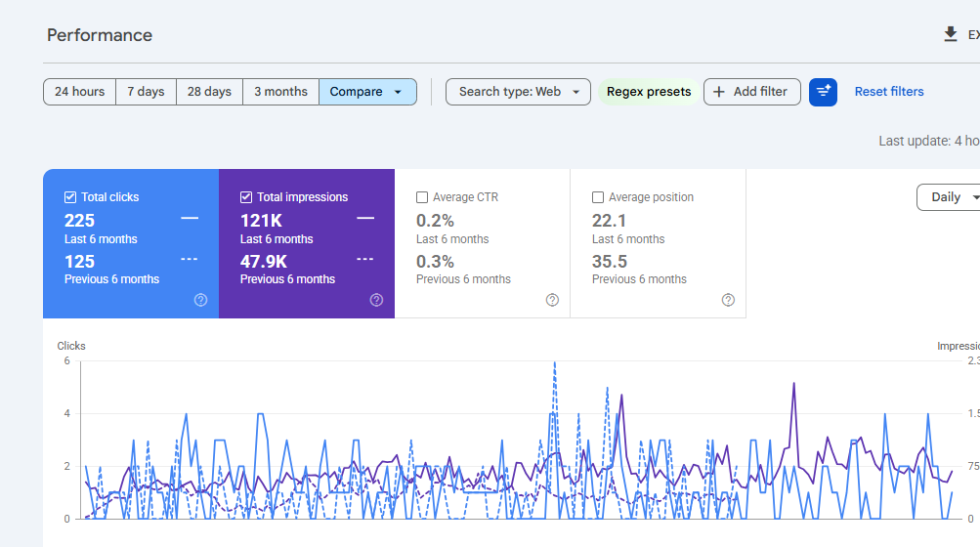Open help icon on Average position card

click(728, 300)
